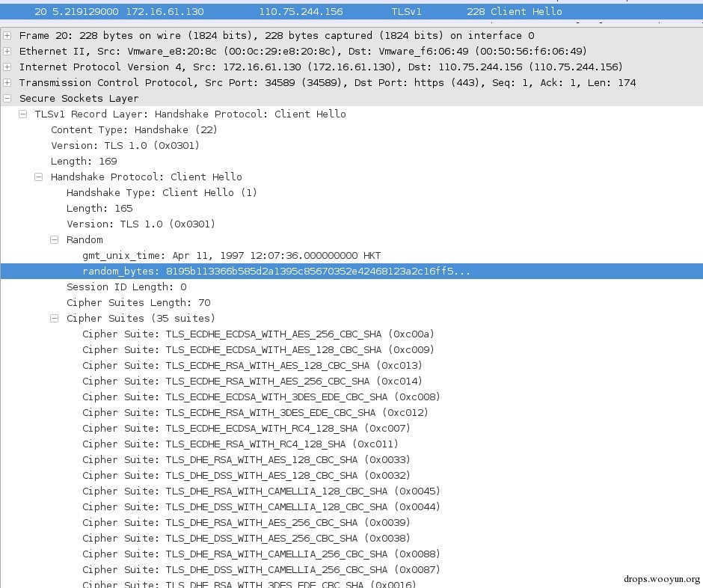Image resolution: width=703 pixels, height=588 pixels.
Task: Expand the Frame 20 tree node
Action: pos(7,35)
